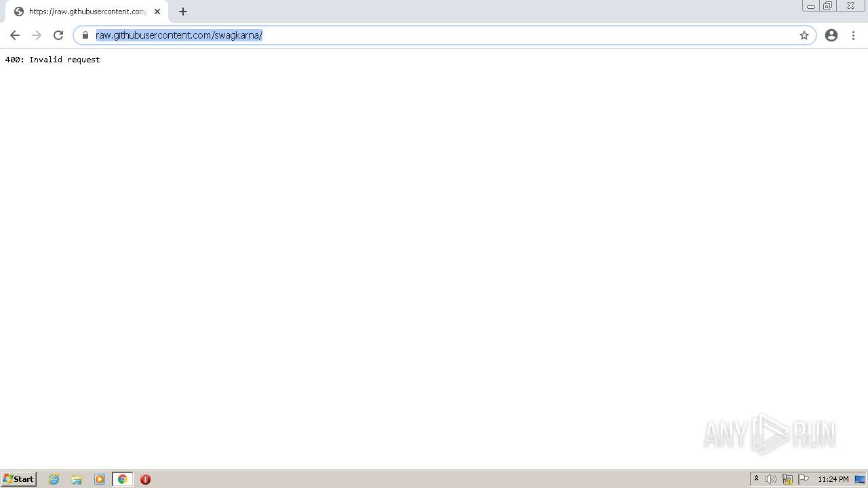The image size is (868, 488).
Task: Open a new tab with the plus button
Action: (x=183, y=12)
